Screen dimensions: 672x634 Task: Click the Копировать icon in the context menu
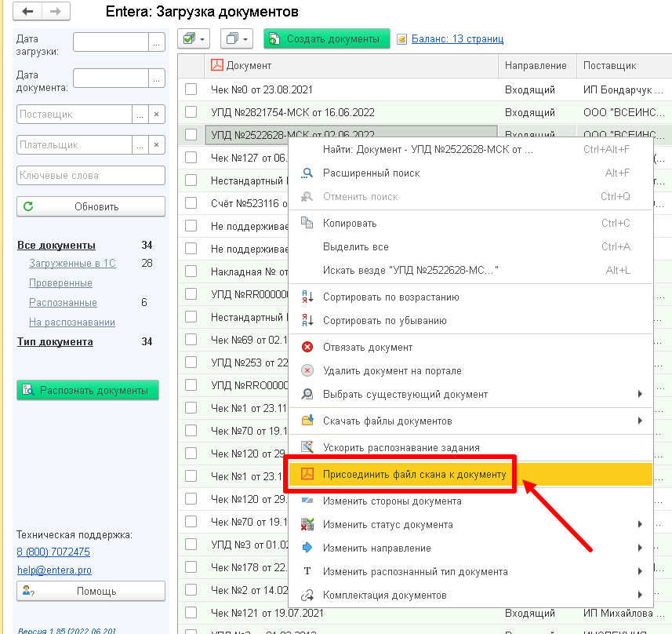(x=307, y=223)
